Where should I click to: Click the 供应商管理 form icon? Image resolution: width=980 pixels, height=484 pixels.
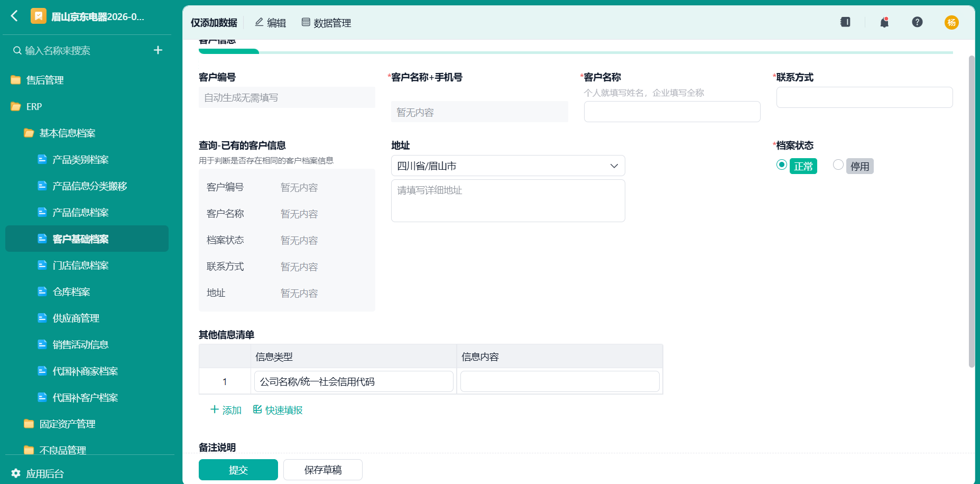[42, 318]
